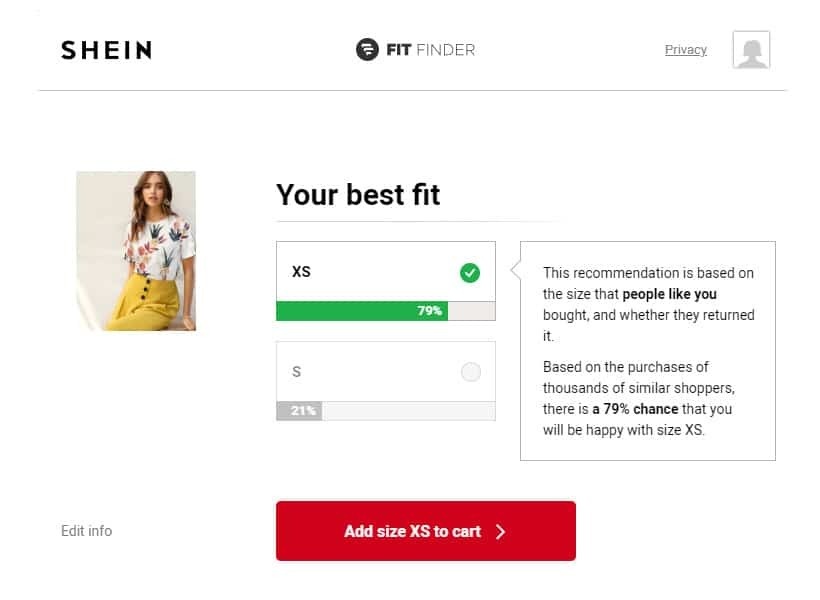Click the bold people like you text
Viewport: 820px width, 600px height.
pyautogui.click(x=669, y=294)
